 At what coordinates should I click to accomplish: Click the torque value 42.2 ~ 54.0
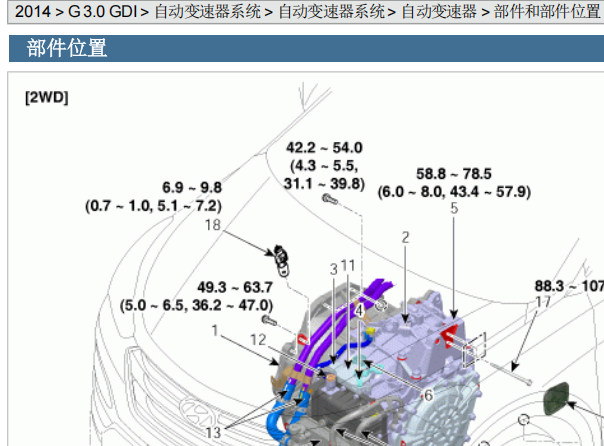(324, 148)
